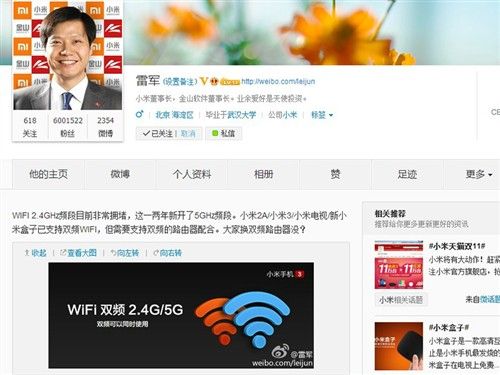Screen dimensions: 500x375
Task: Click the Weibo member crown icon
Action: click(214, 81)
